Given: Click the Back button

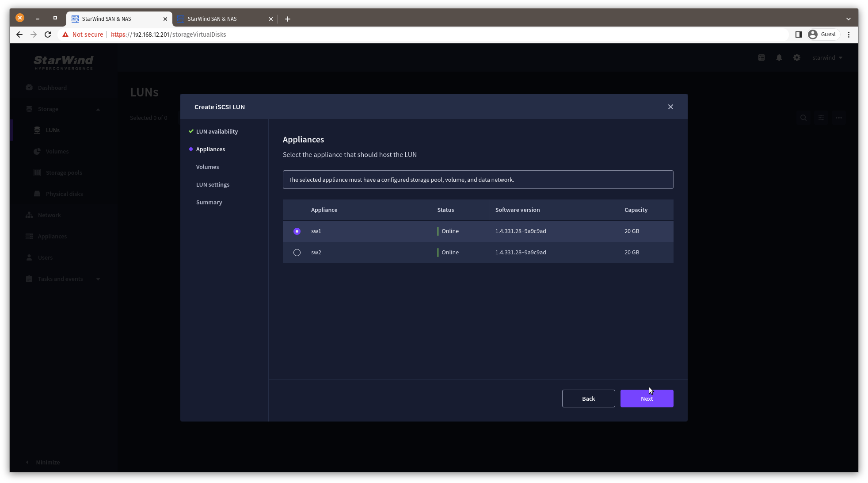Looking at the screenshot, I should tap(588, 399).
